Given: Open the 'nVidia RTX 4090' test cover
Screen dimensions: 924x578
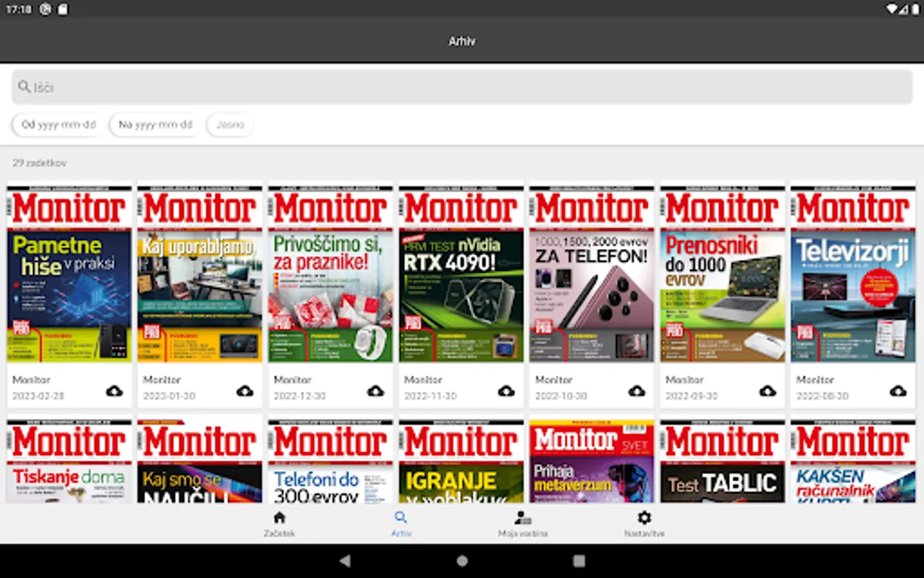Looking at the screenshot, I should coord(461,274).
